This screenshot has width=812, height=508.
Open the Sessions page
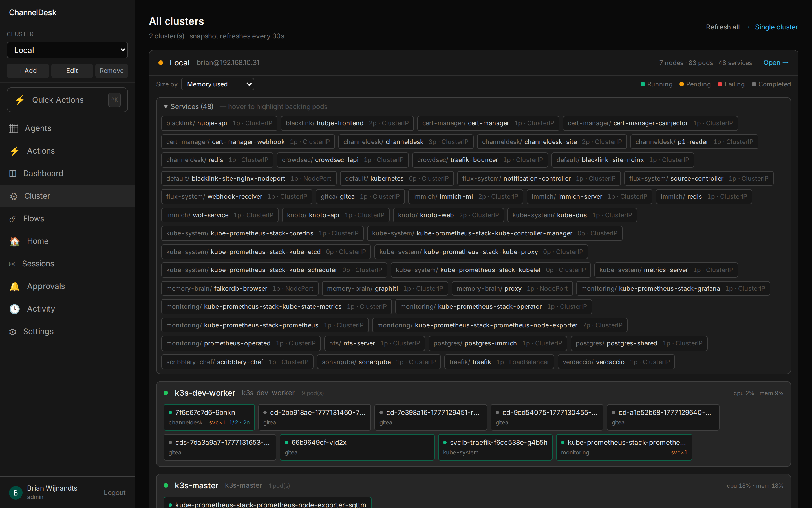[67, 264]
